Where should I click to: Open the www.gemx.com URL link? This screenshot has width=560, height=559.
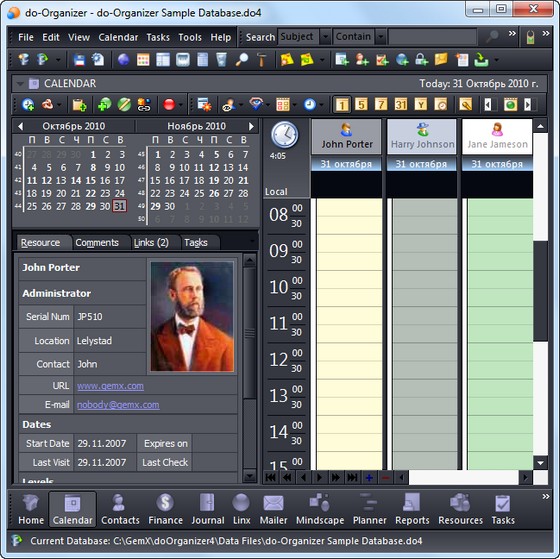pos(110,386)
